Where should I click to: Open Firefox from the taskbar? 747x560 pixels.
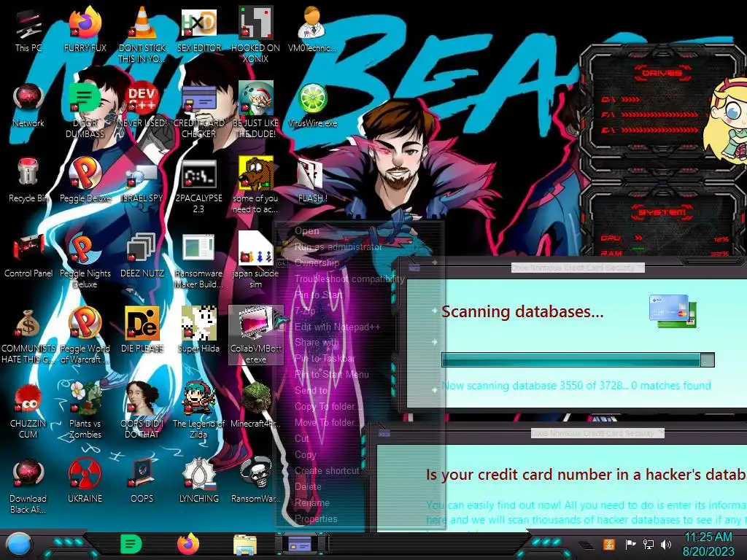188,544
